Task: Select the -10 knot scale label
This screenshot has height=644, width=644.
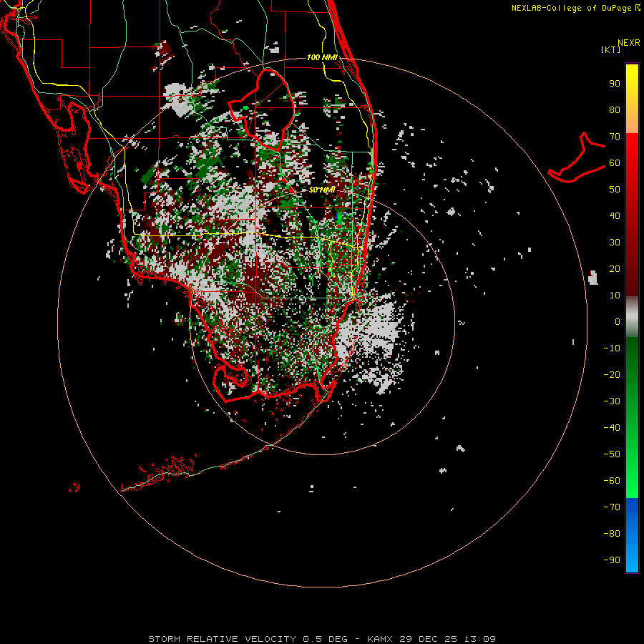Action: tap(612, 348)
